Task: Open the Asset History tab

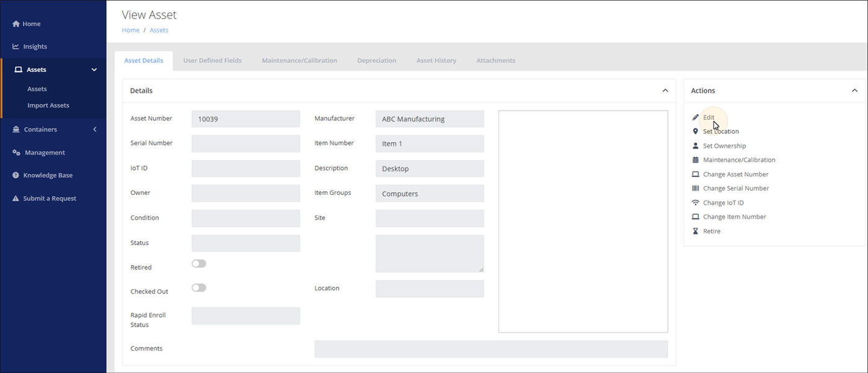Action: click(436, 61)
